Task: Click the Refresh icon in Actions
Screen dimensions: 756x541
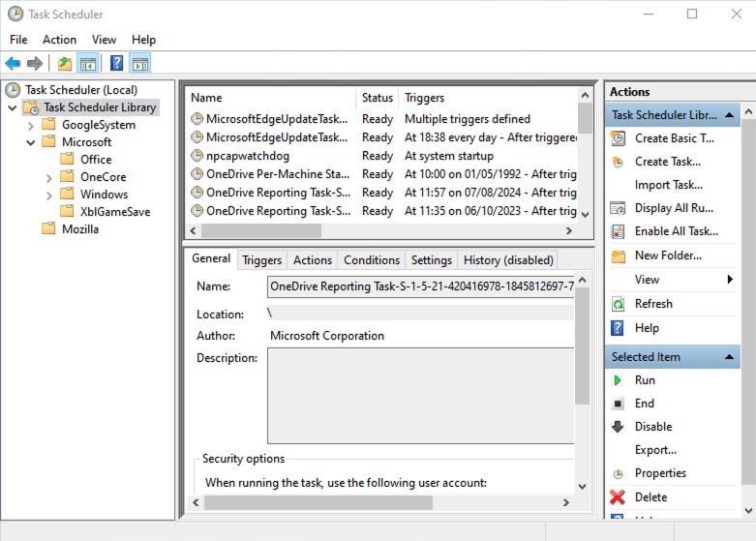Action: (619, 304)
